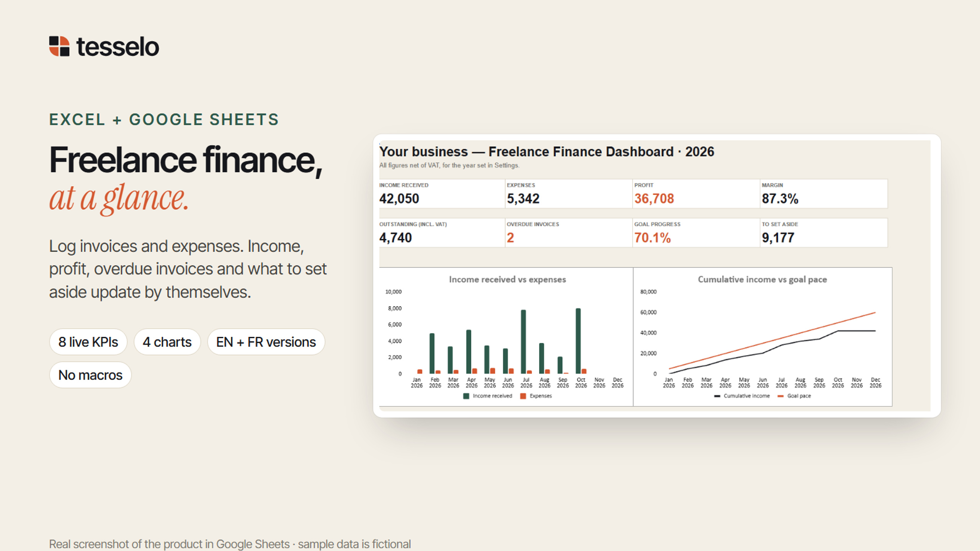980x551 pixels.
Task: Click the 'Goal pace' legend entry
Action: [794, 396]
